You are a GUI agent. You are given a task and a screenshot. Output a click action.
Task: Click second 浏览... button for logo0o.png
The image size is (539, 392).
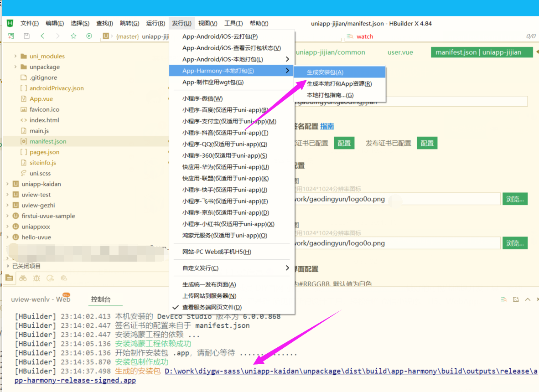tap(514, 243)
